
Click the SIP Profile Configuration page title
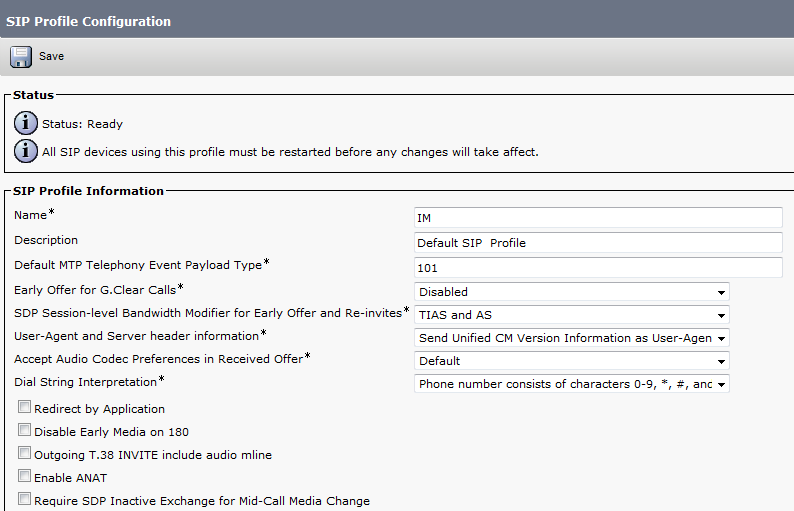pyautogui.click(x=89, y=21)
